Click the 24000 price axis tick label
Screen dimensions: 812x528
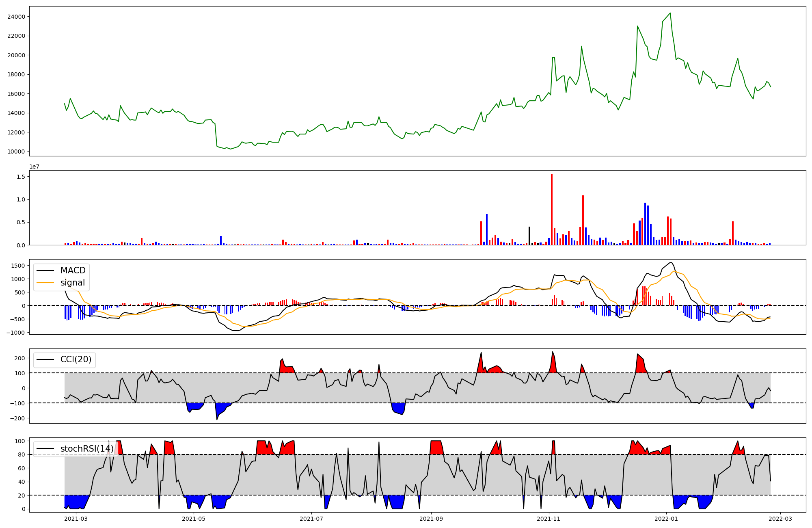click(16, 17)
